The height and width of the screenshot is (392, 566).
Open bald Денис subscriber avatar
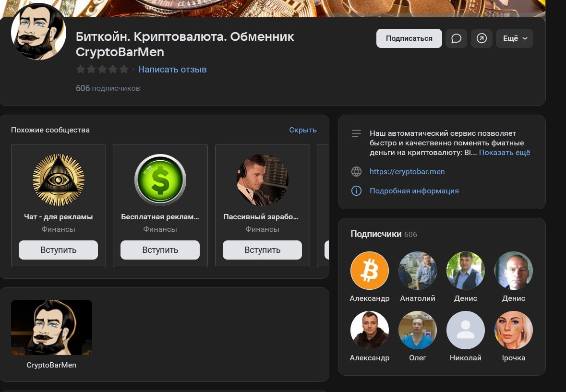click(x=514, y=271)
